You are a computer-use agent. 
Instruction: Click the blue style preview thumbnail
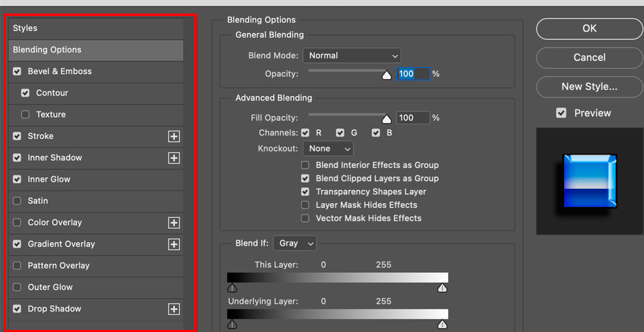tap(590, 181)
